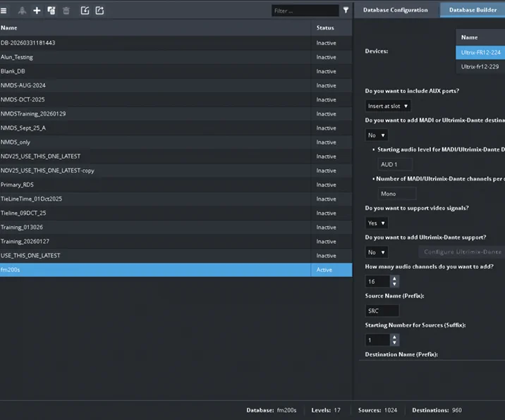Select the DB-20260331181443 database row

(176, 43)
